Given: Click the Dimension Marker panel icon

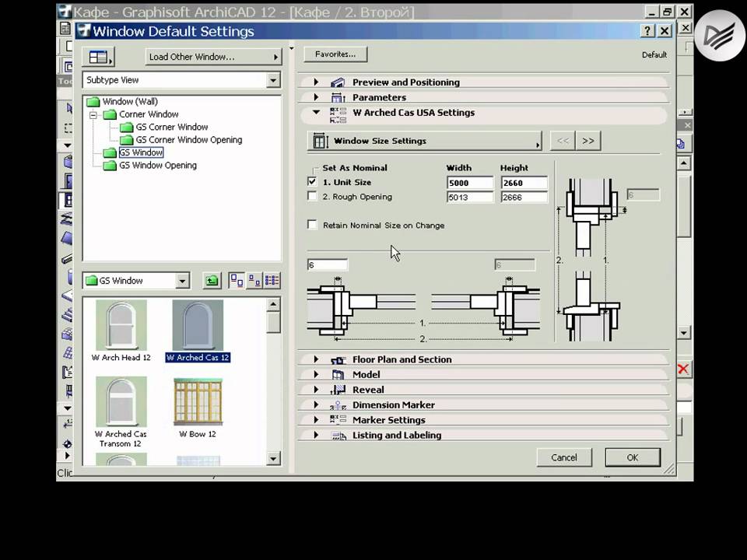Looking at the screenshot, I should pyautogui.click(x=338, y=405).
